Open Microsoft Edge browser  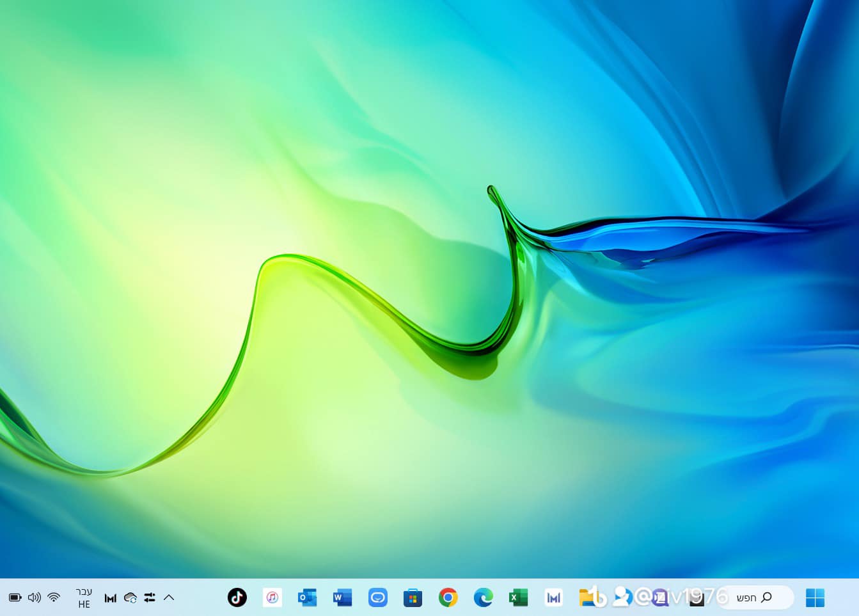[483, 597]
